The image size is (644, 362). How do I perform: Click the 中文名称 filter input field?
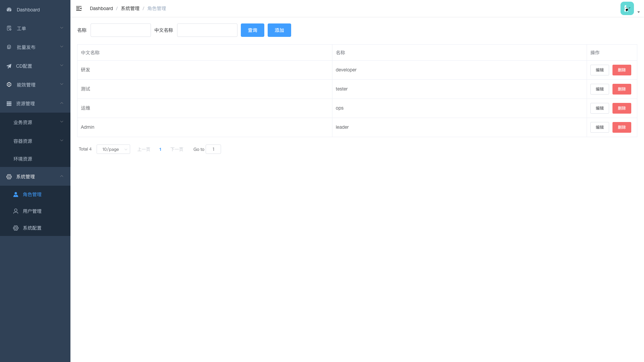pyautogui.click(x=207, y=30)
